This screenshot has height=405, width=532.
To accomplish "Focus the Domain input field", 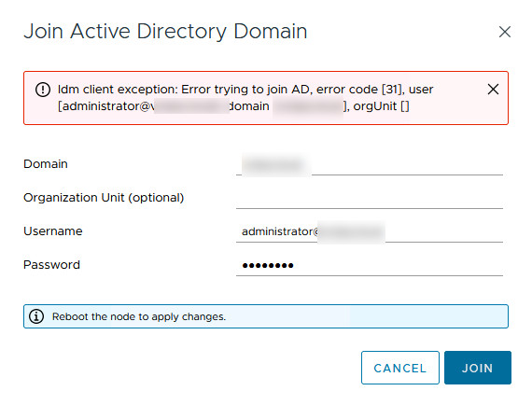I will click(x=370, y=164).
